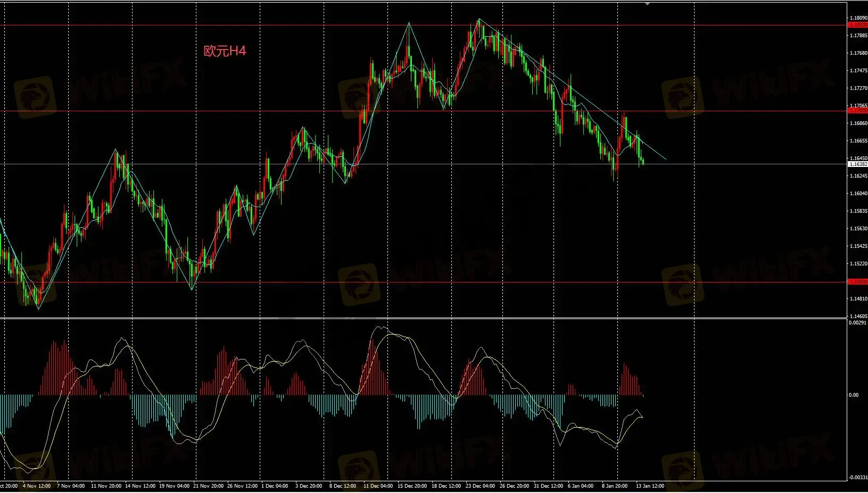Click the 18 Dec 12:00 time label

(446, 486)
